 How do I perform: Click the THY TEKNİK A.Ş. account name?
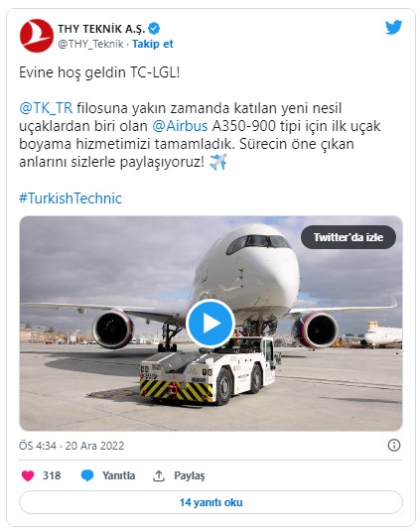(101, 29)
